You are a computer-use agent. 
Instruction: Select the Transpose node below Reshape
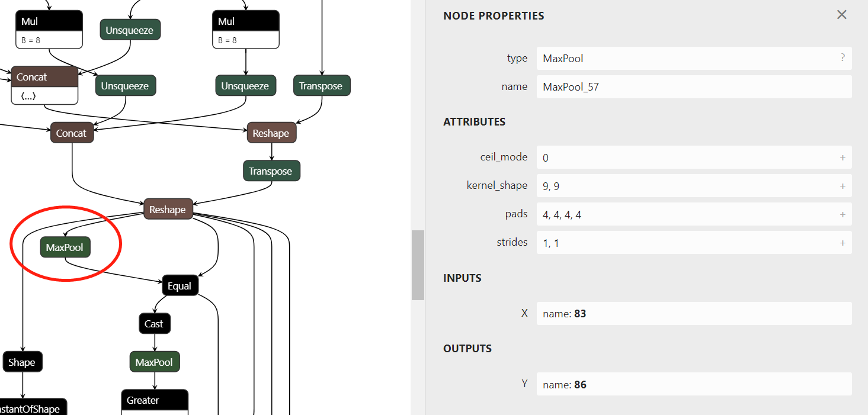[271, 171]
